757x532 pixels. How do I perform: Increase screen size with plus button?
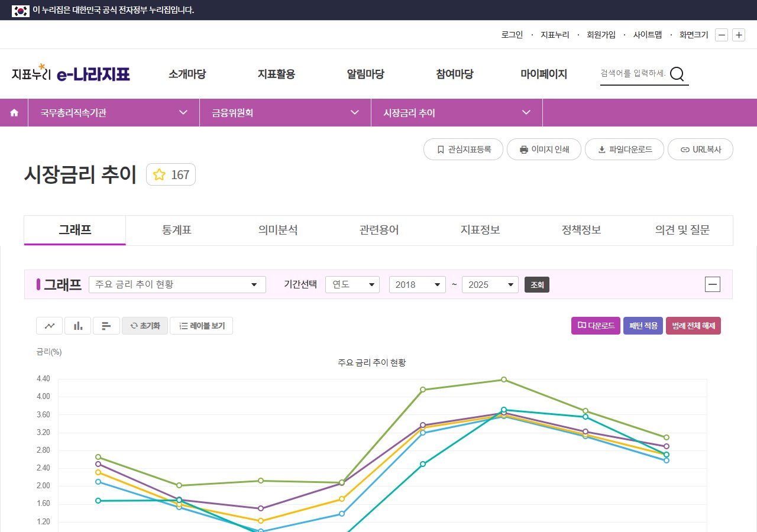pyautogui.click(x=739, y=35)
